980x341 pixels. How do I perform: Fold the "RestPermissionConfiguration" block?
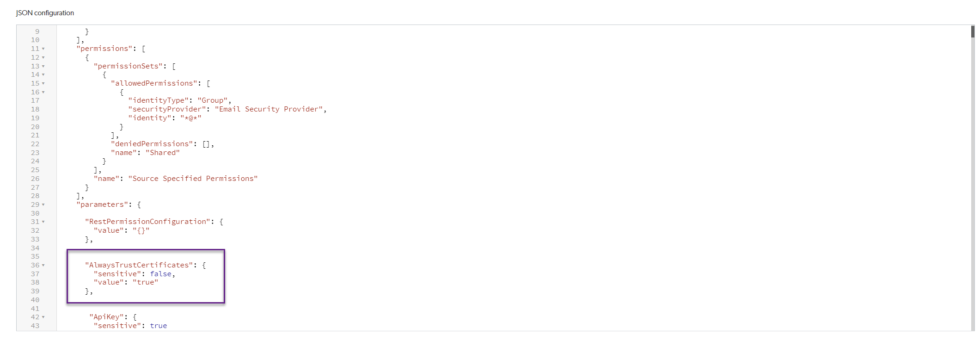(43, 222)
